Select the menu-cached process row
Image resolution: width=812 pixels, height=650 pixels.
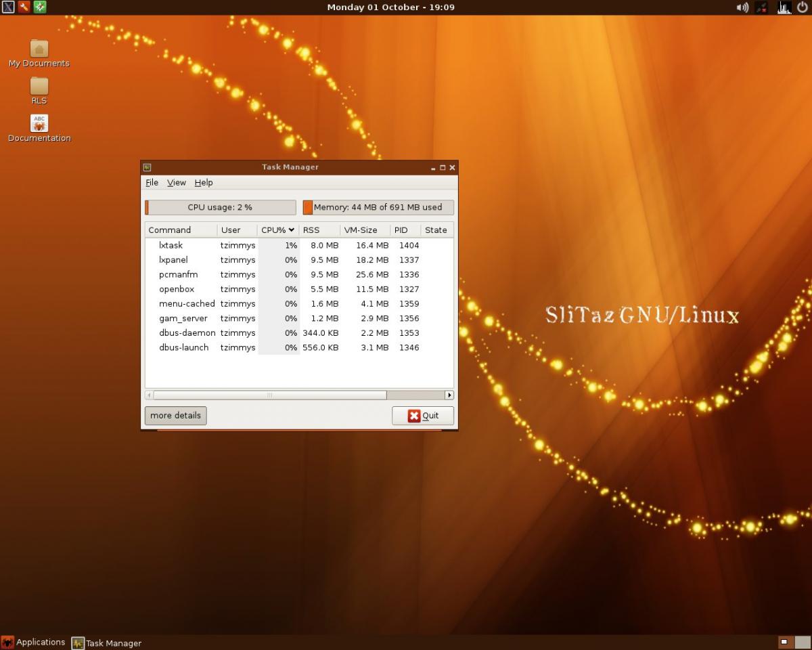coord(299,304)
